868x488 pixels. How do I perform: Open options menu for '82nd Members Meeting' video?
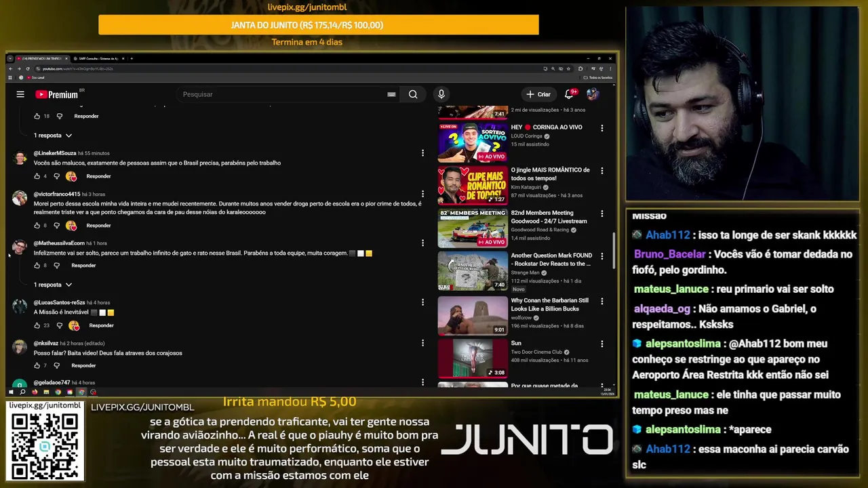coord(601,213)
